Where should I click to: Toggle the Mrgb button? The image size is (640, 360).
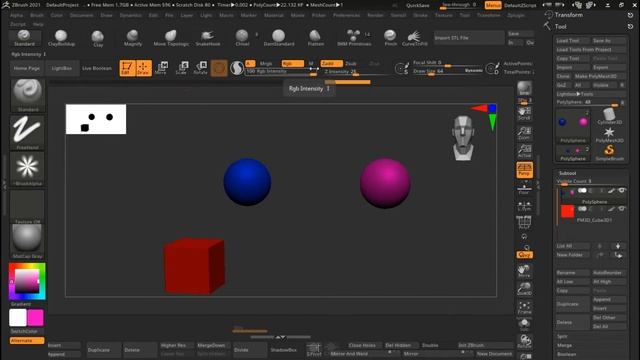[266, 63]
